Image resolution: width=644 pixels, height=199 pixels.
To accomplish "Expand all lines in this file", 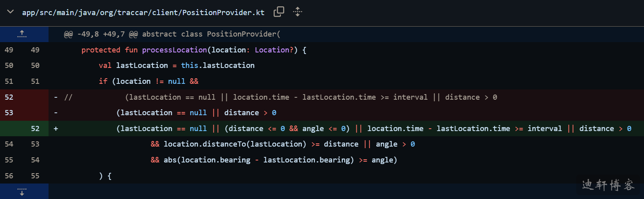I will pos(298,12).
